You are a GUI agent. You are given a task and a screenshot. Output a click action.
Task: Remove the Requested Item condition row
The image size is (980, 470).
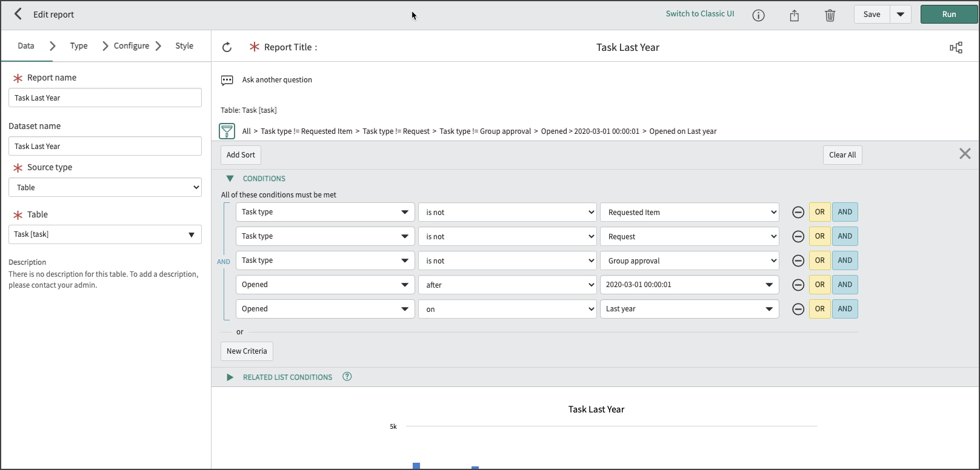[x=798, y=212]
